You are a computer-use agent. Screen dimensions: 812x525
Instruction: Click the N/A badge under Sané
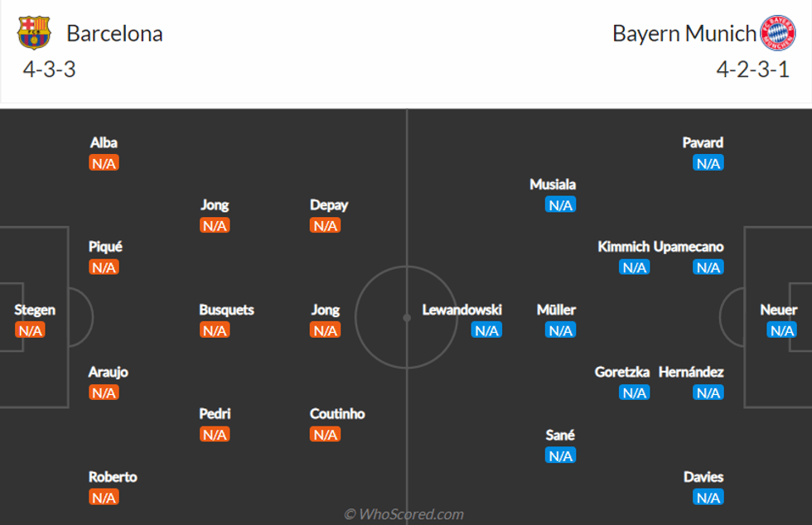click(560, 455)
